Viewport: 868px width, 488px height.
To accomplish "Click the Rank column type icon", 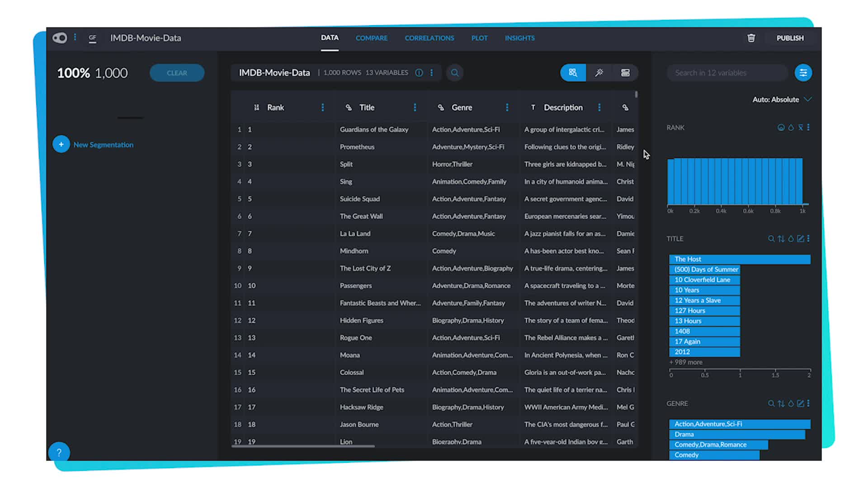I will pyautogui.click(x=256, y=108).
